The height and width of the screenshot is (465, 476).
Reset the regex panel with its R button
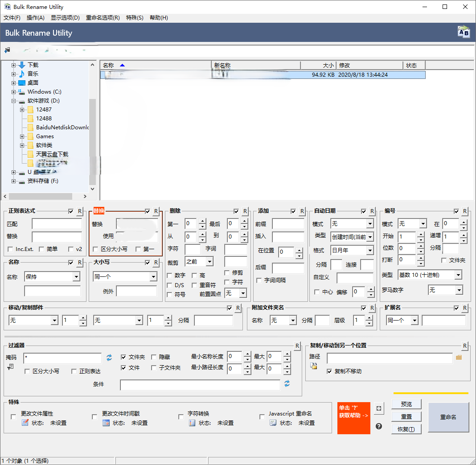coord(79,211)
